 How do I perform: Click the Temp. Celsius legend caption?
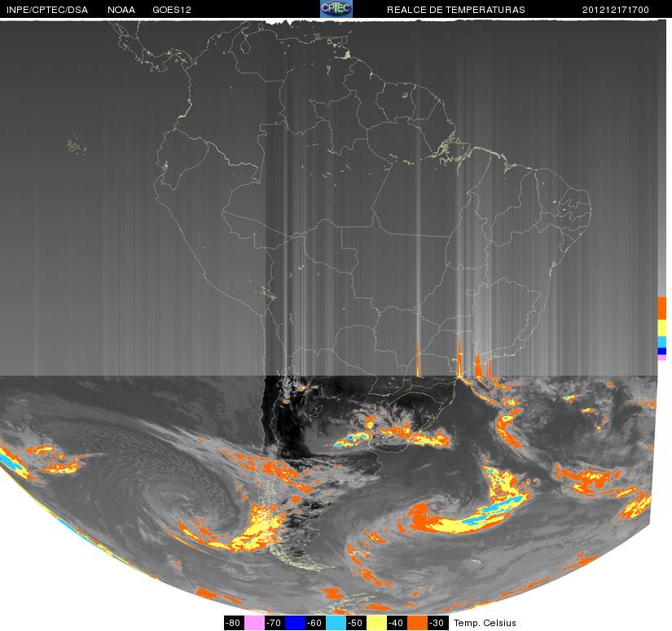(x=485, y=623)
